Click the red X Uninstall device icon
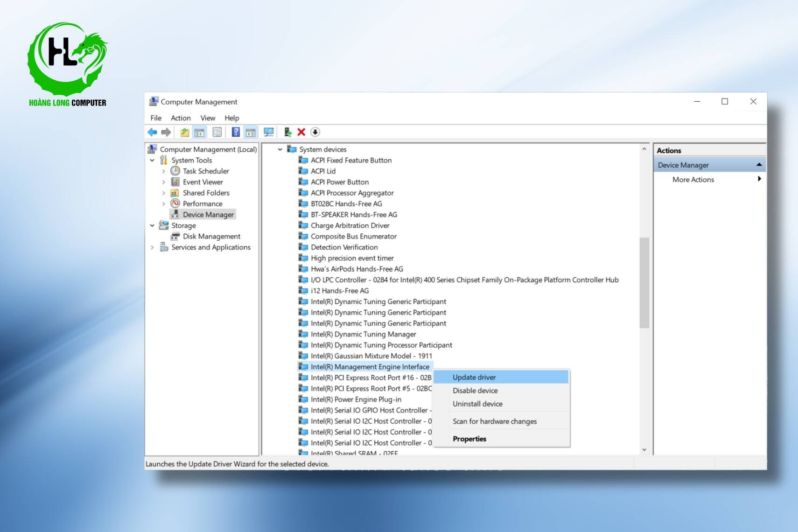 point(301,132)
